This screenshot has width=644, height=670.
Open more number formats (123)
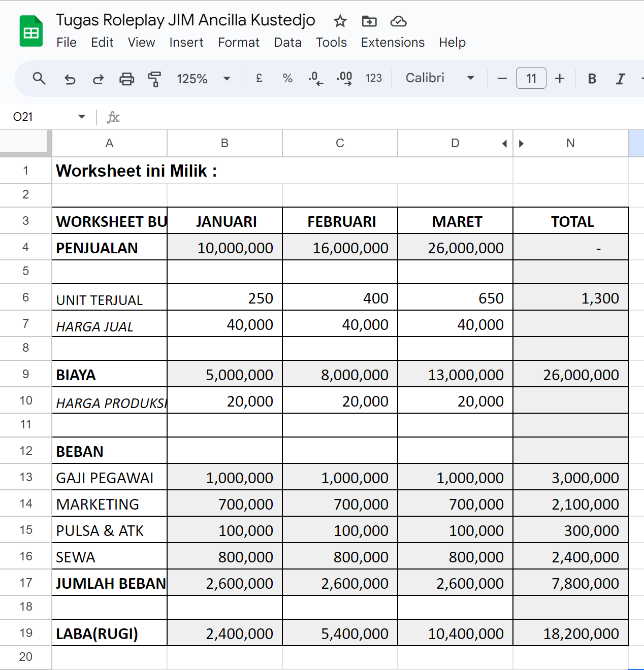(x=373, y=79)
